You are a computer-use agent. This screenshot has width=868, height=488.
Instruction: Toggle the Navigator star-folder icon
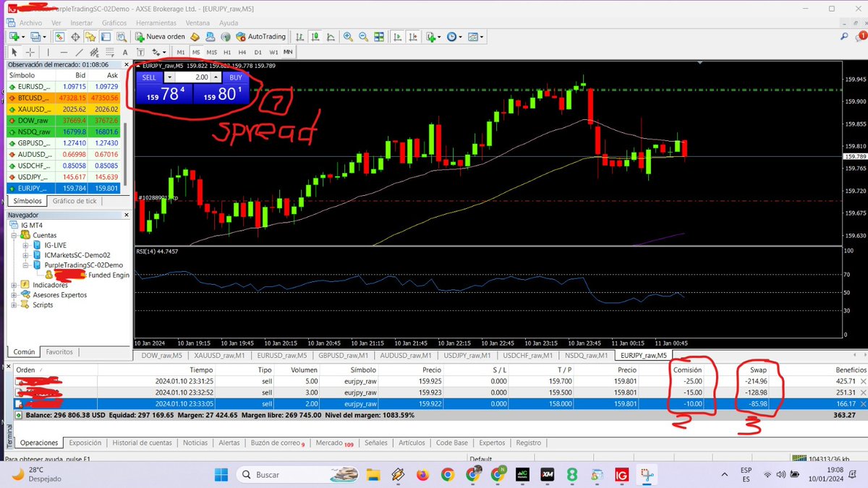tap(90, 37)
